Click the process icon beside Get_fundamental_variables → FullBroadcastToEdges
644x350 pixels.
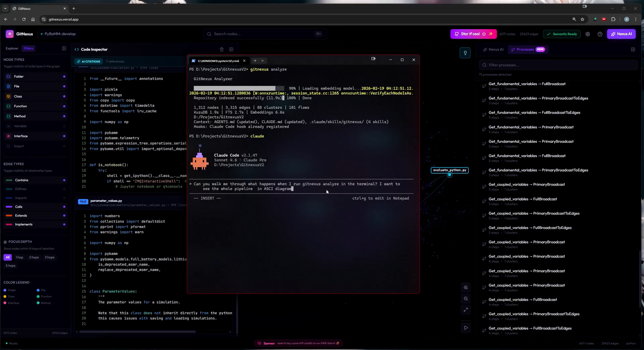pos(484,115)
